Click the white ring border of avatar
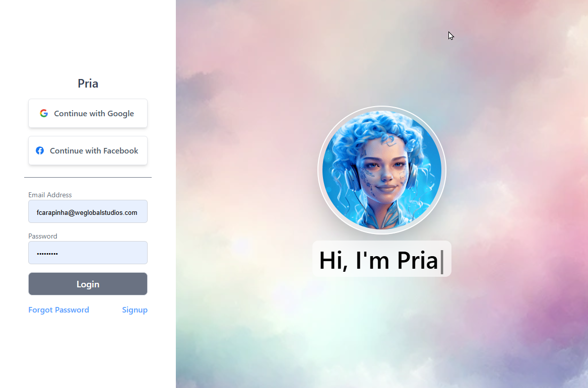This screenshot has height=388, width=588. (x=382, y=108)
